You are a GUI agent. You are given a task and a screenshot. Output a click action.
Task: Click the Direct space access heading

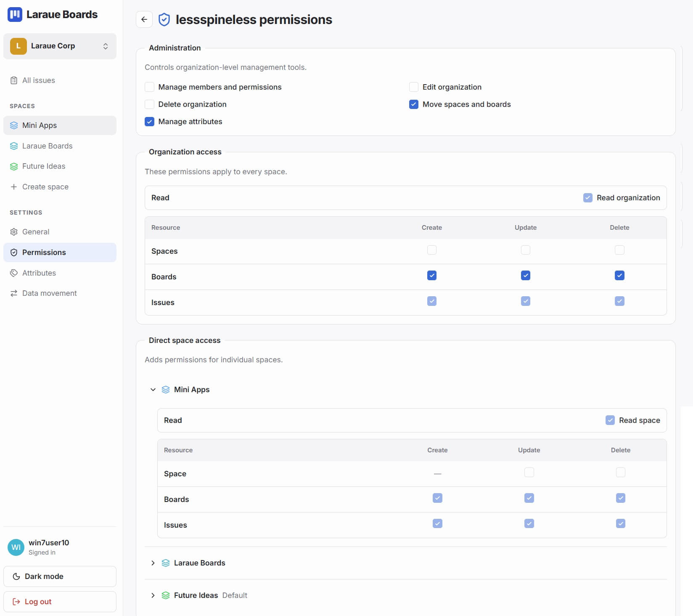[x=185, y=340]
